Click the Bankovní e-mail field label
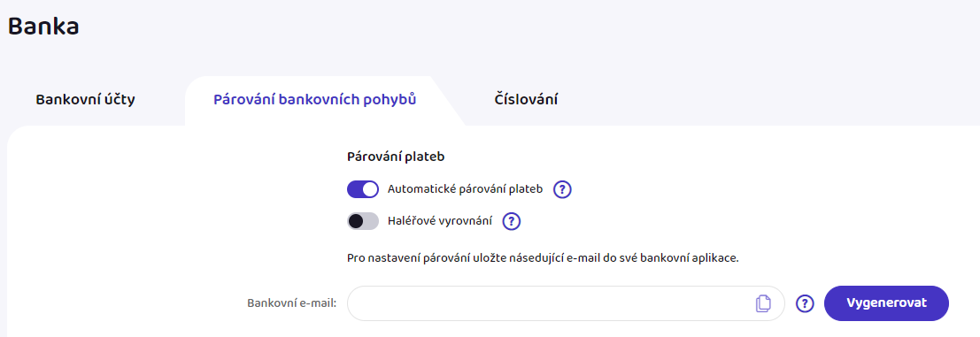This screenshot has height=337, width=980. tap(292, 303)
